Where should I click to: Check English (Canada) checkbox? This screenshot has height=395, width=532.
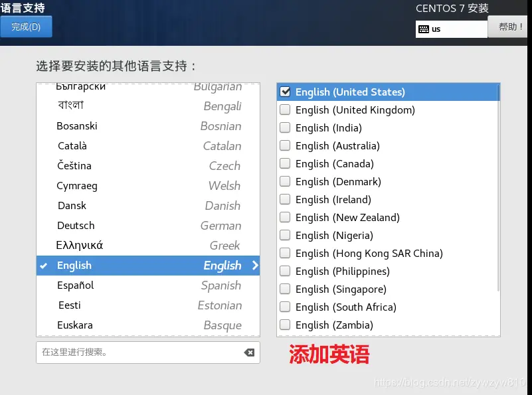285,163
